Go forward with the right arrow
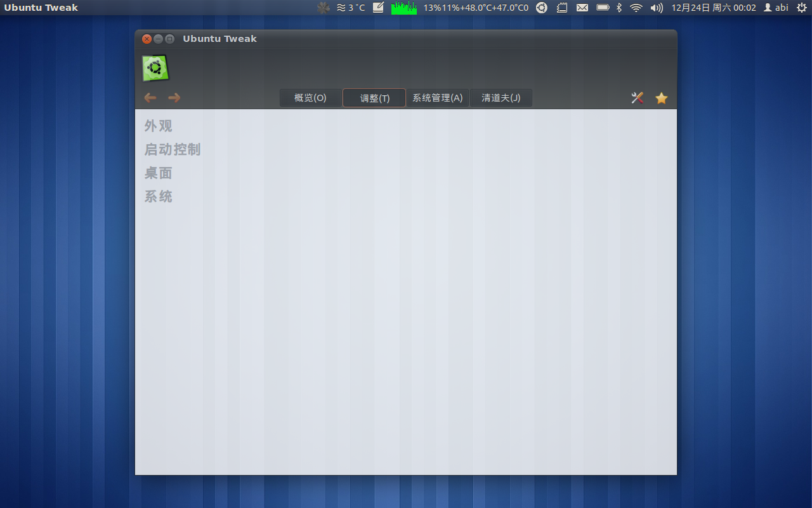Image resolution: width=812 pixels, height=508 pixels. [x=174, y=98]
